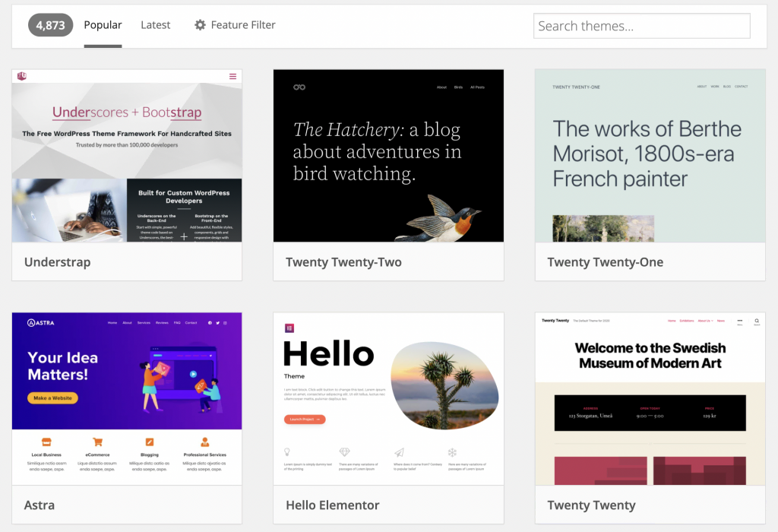Click the eCommerce cart icon in Astra preview
This screenshot has width=778, height=532.
pyautogui.click(x=97, y=442)
